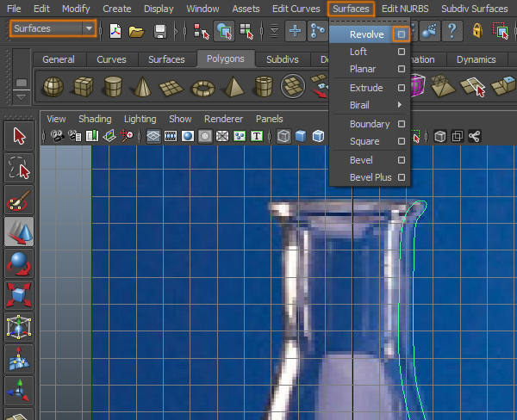Image resolution: width=517 pixels, height=420 pixels.
Task: Select the arrow Select tool in toolbox
Action: pyautogui.click(x=19, y=135)
